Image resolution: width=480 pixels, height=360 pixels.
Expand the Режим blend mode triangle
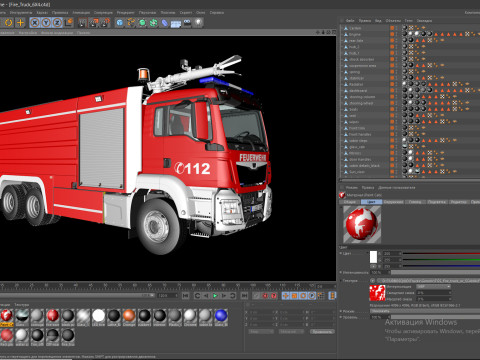341,311
